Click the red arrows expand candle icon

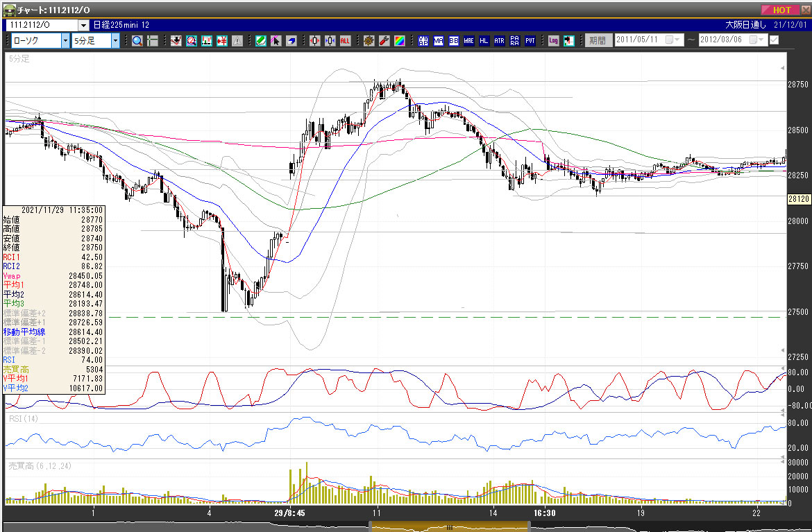pyautogui.click(x=315, y=41)
